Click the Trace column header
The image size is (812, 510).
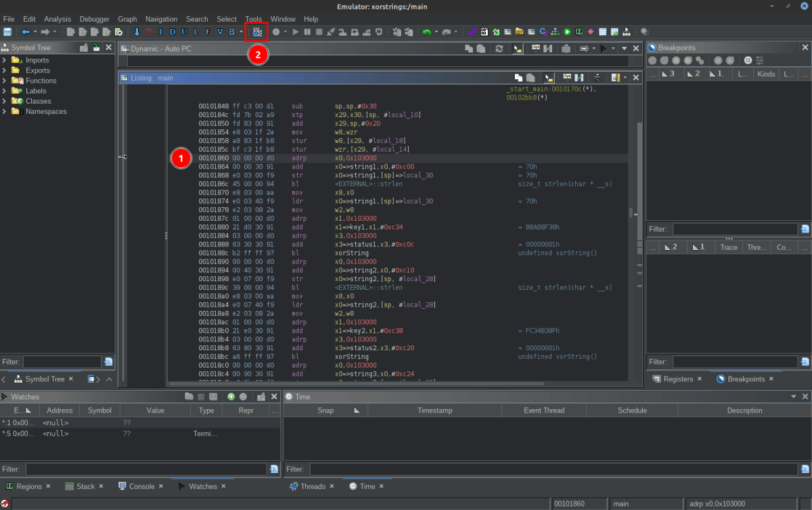click(x=728, y=247)
